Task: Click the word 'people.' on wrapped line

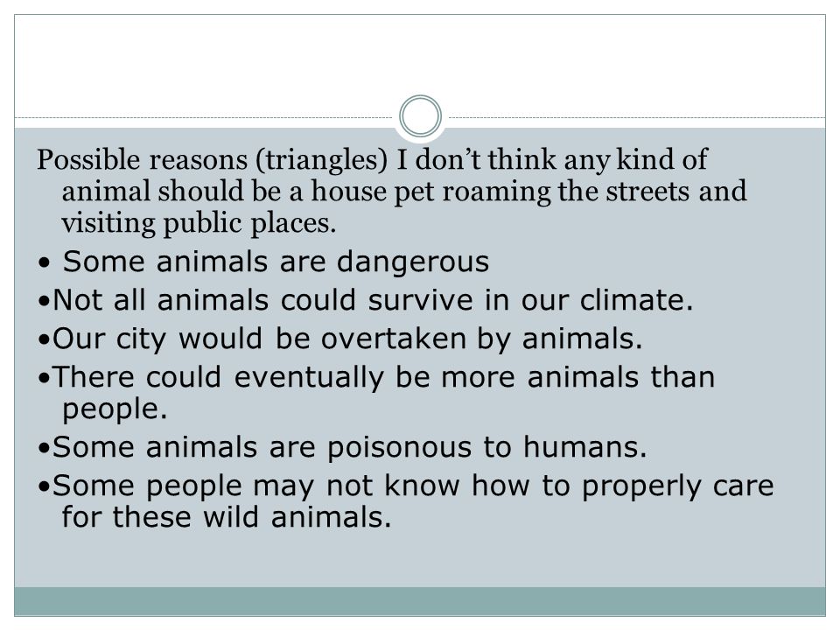Action: click(x=115, y=410)
